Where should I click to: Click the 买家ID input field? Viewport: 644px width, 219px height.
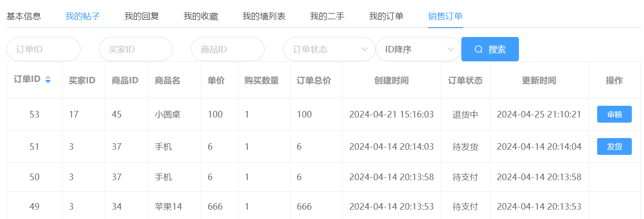pos(136,49)
